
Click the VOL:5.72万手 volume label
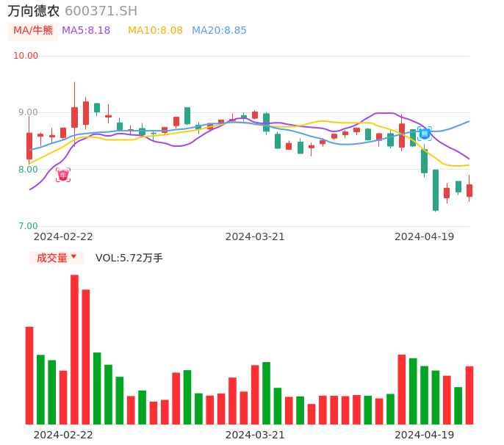[x=129, y=258]
